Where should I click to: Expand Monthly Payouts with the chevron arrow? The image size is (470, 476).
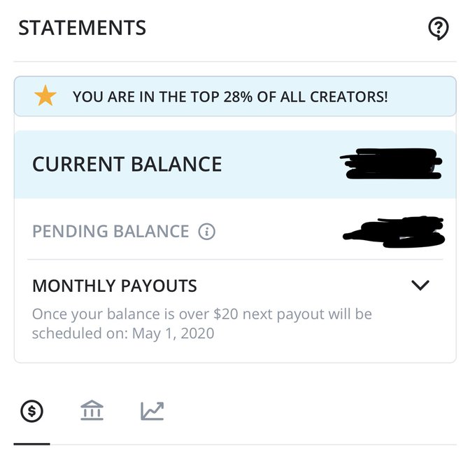(x=420, y=286)
